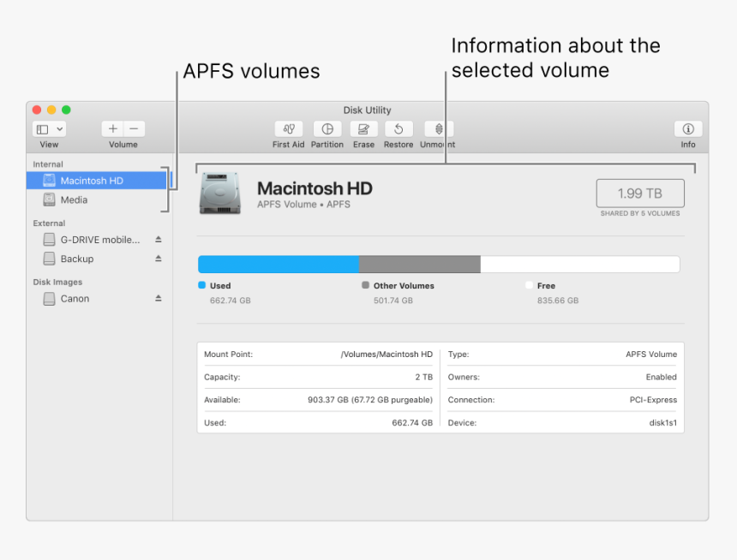Image resolution: width=737 pixels, height=560 pixels.
Task: Click the blue Used legend swatch
Action: tap(202, 285)
